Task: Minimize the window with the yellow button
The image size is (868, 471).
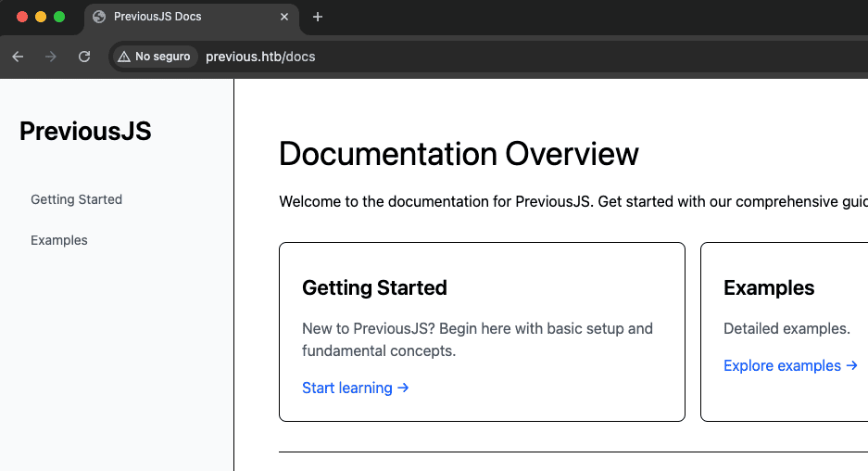Action: coord(41,17)
